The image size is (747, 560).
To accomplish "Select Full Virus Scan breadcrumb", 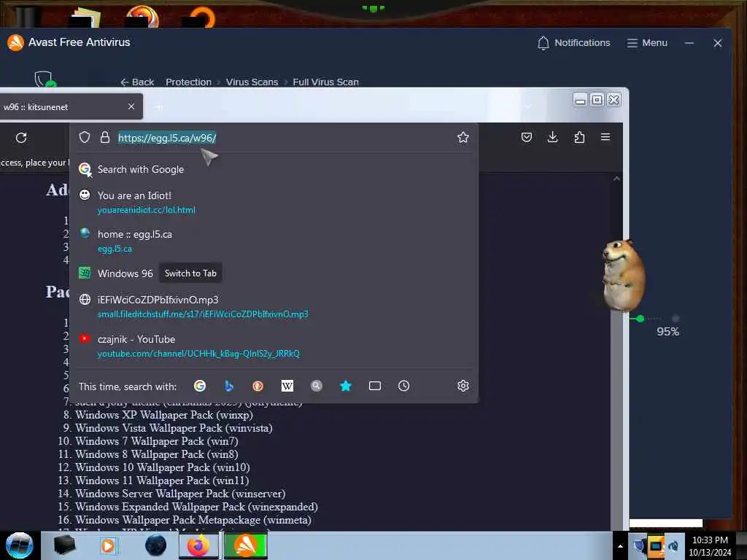I will point(326,82).
